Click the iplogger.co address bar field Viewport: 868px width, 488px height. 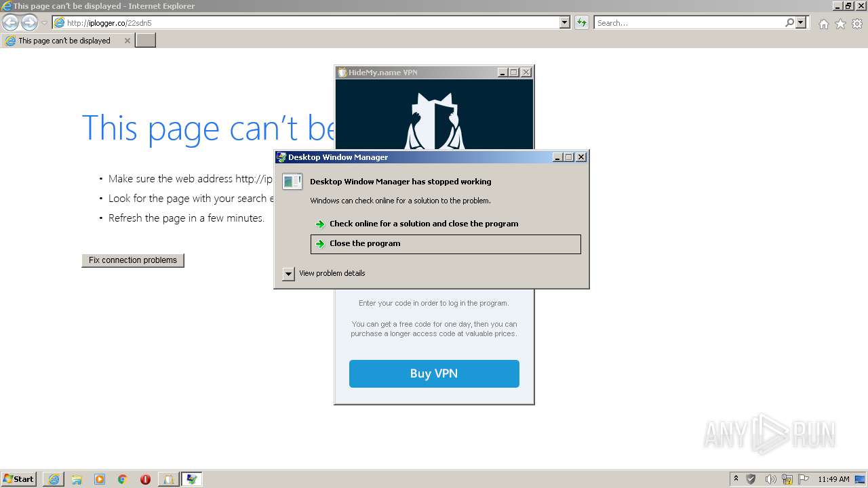[305, 23]
